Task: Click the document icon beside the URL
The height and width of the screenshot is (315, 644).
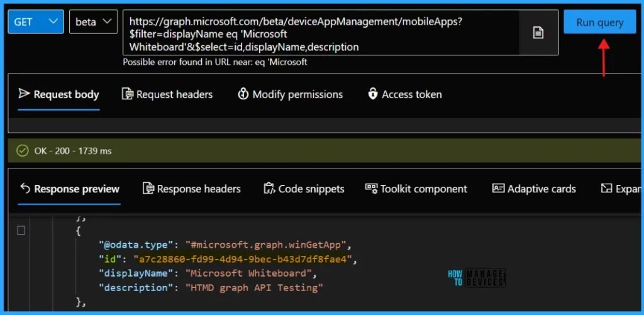Action: pos(538,33)
